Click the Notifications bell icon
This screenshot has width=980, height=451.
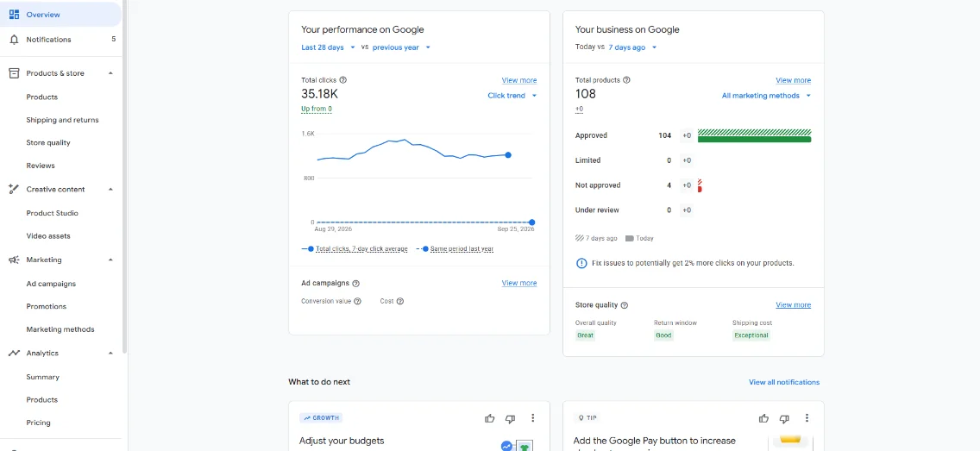point(14,40)
